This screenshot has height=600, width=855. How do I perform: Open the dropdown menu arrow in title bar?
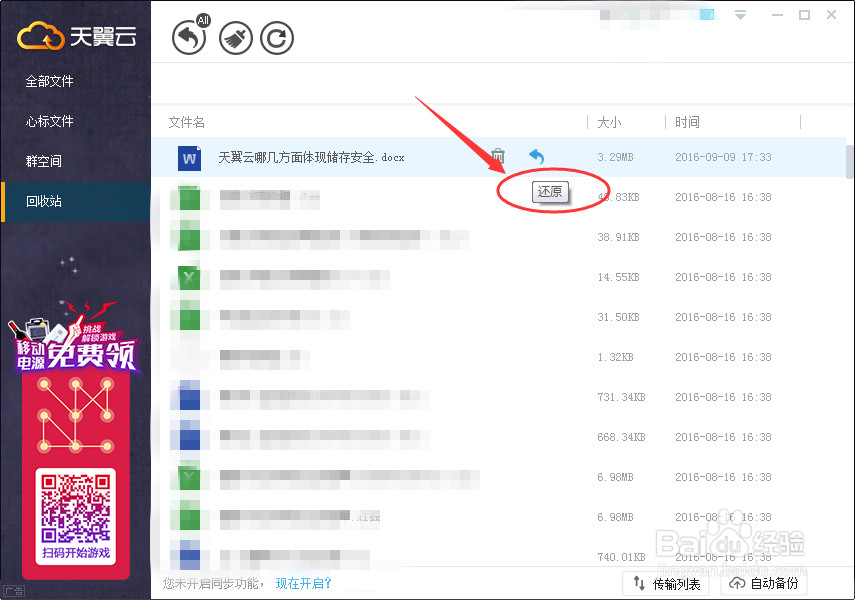(x=740, y=15)
